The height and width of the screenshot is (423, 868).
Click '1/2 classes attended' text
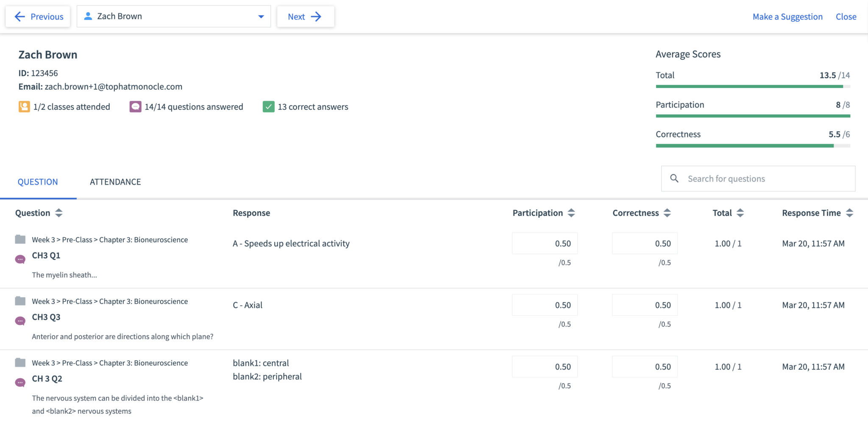tap(72, 107)
